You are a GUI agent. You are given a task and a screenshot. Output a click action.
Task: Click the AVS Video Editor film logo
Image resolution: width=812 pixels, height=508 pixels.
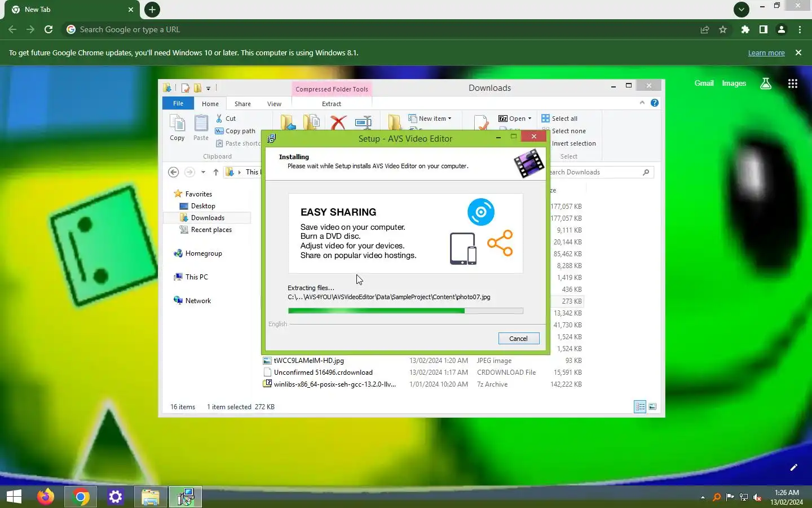click(x=528, y=163)
